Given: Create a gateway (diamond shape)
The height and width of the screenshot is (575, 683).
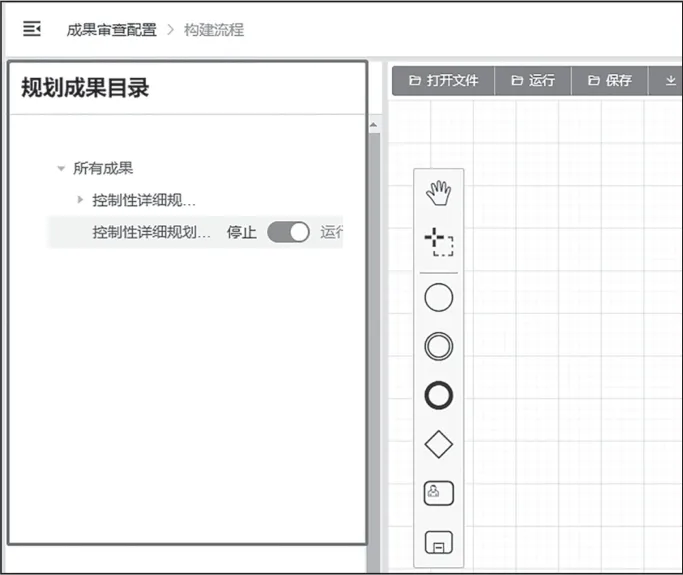Looking at the screenshot, I should 439,444.
